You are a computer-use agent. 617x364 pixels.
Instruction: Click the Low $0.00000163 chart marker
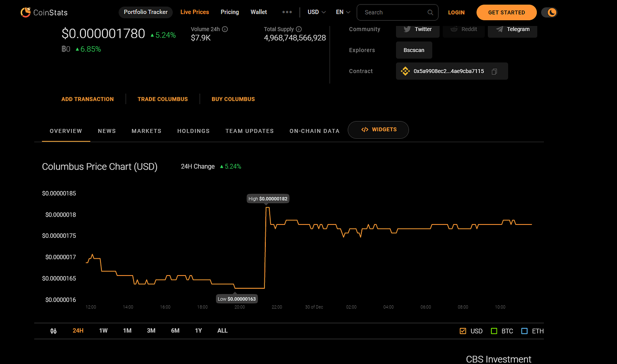237,299
